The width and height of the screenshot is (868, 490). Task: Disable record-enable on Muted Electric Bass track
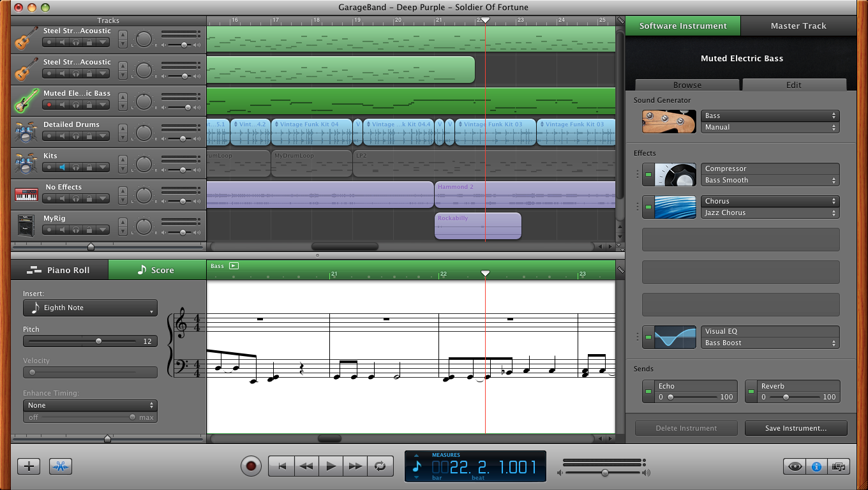click(49, 105)
